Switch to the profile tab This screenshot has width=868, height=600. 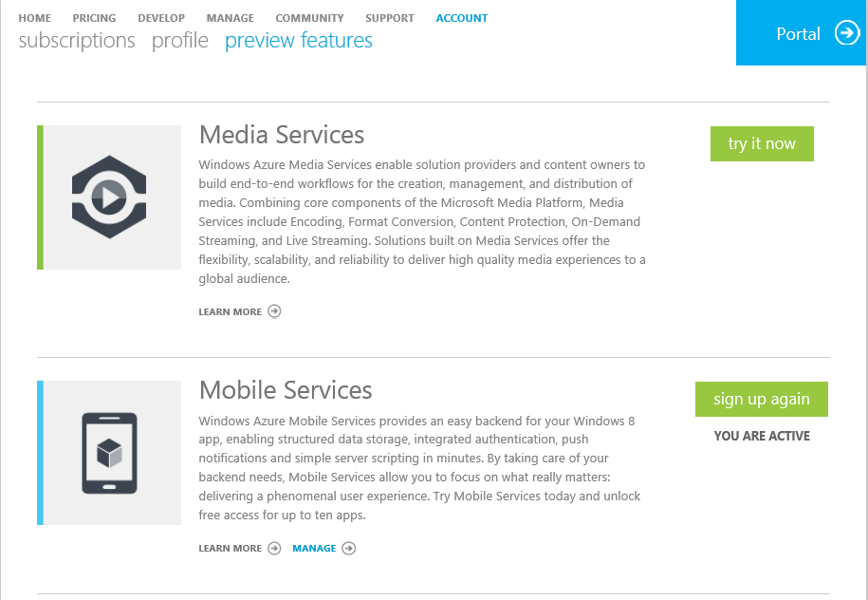tap(180, 41)
